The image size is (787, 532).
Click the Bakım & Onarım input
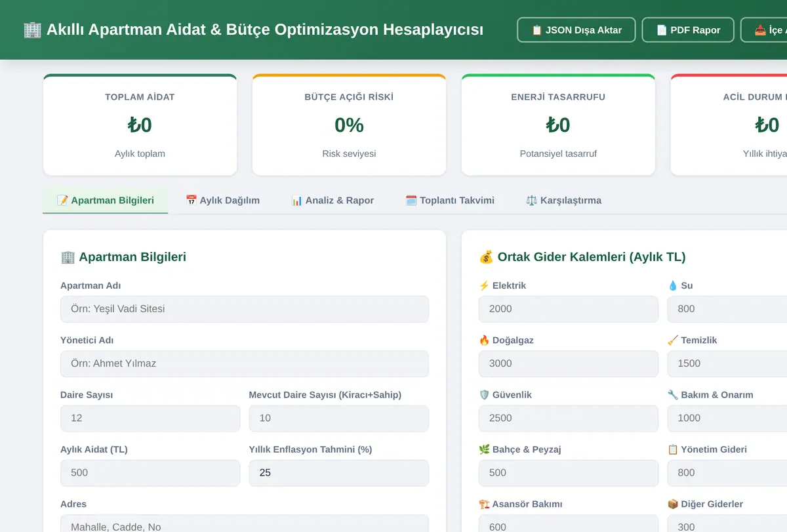(x=727, y=418)
